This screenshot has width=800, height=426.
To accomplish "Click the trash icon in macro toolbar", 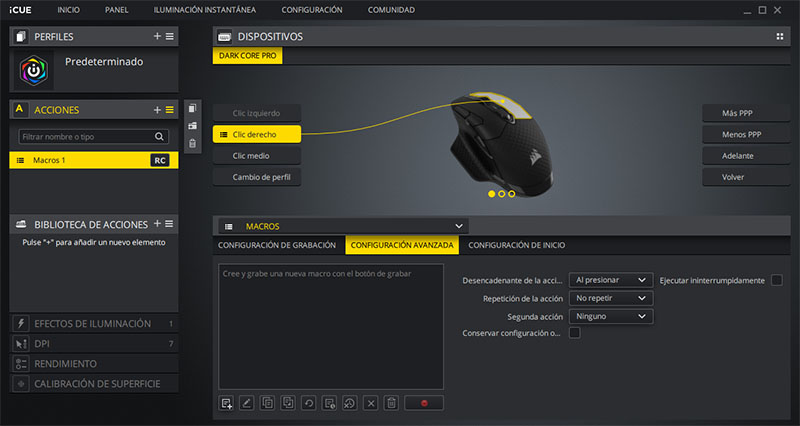I will (391, 403).
